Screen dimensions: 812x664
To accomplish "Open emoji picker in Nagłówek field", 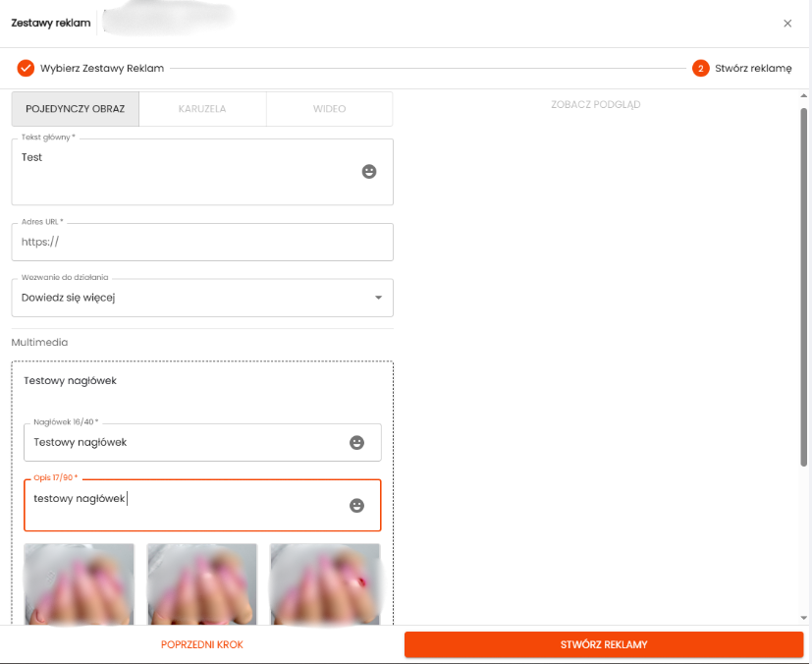I will coord(357,443).
